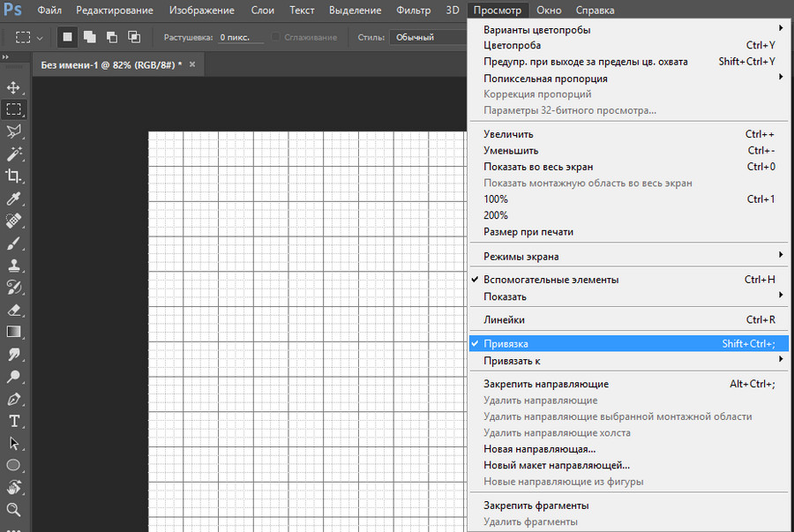Choose Уменьшить zoom out
This screenshot has width=794, height=532.
(x=629, y=150)
